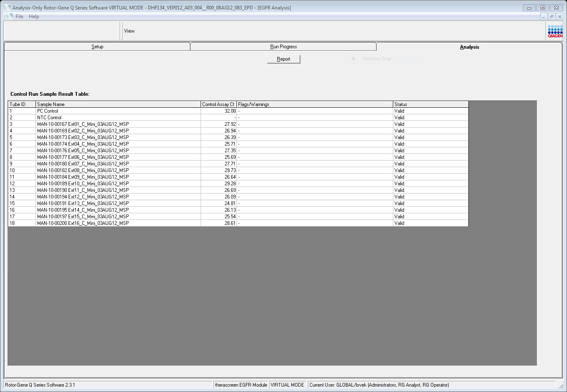Click the Report button
The width and height of the screenshot is (567, 392).
[x=283, y=59]
